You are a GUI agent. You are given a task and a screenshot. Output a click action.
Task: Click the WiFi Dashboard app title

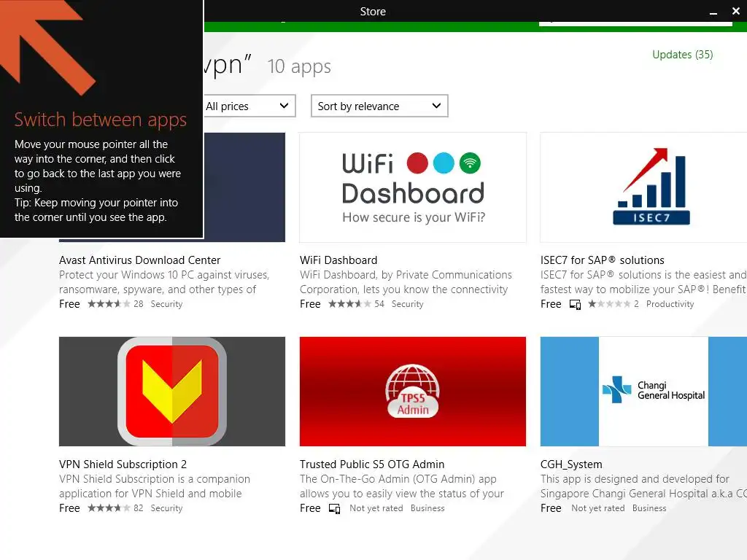click(x=338, y=260)
